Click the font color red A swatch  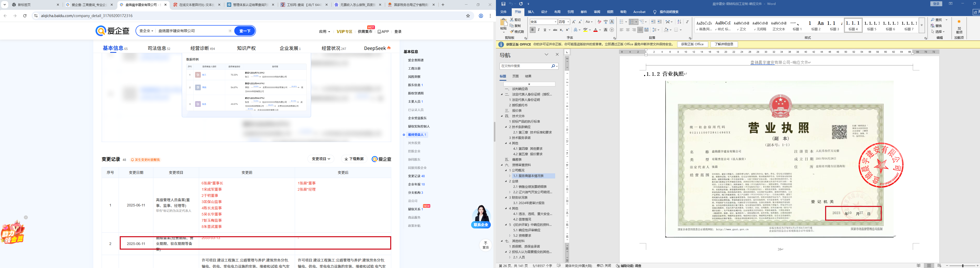595,30
